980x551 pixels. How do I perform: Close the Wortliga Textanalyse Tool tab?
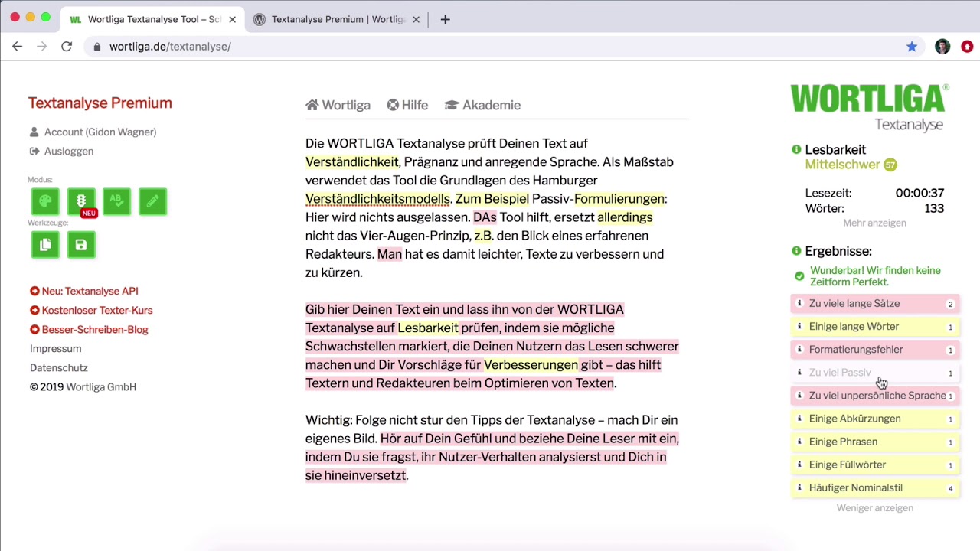[x=232, y=19]
